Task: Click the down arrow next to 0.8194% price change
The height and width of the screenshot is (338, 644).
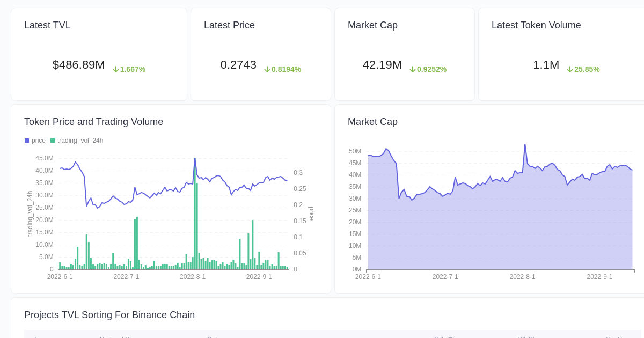Action: coord(267,69)
